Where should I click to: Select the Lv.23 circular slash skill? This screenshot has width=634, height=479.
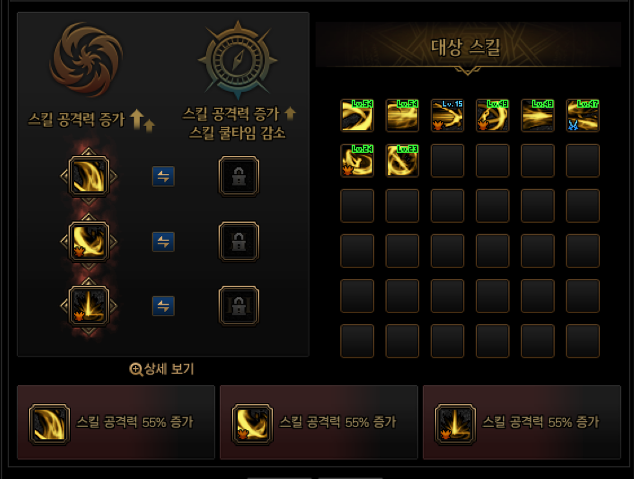(402, 161)
